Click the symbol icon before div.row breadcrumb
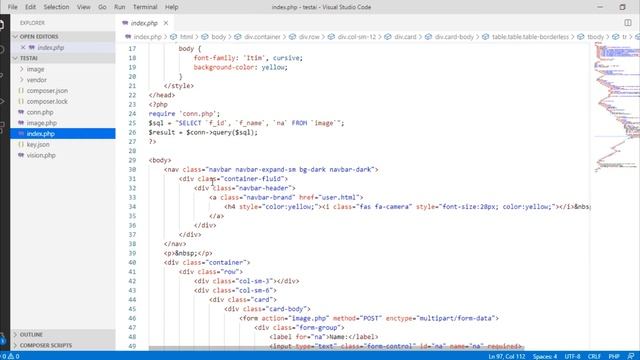Image resolution: width=640 pixels, height=360 pixels. 292,37
